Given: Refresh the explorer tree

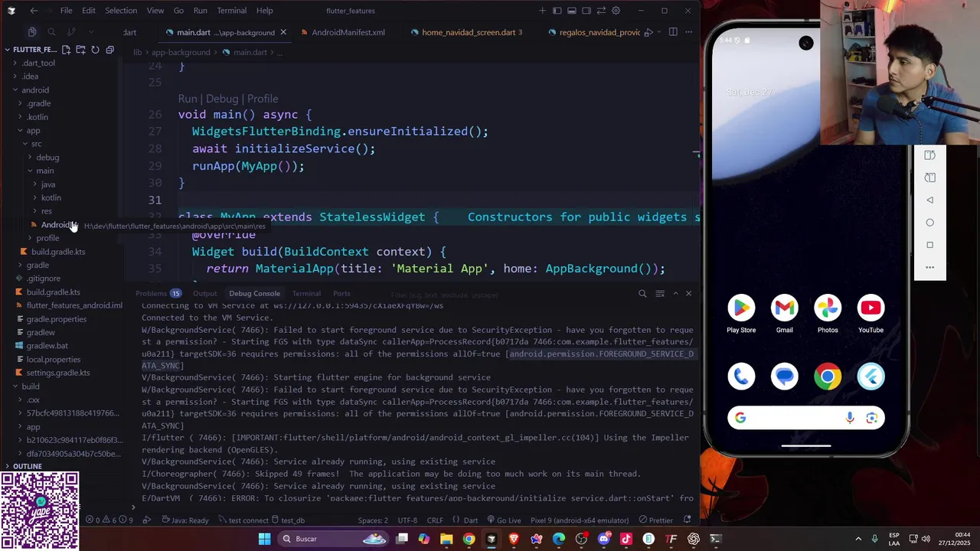Looking at the screenshot, I should (96, 50).
